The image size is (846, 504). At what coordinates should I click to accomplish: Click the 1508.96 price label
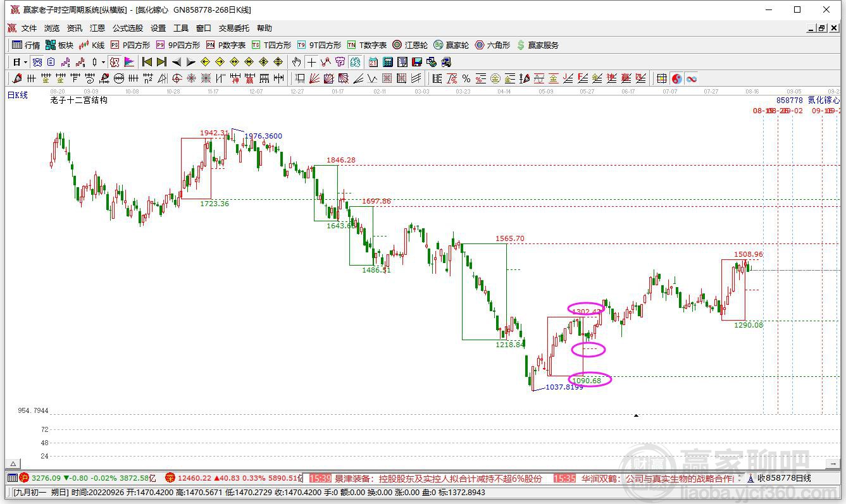749,254
